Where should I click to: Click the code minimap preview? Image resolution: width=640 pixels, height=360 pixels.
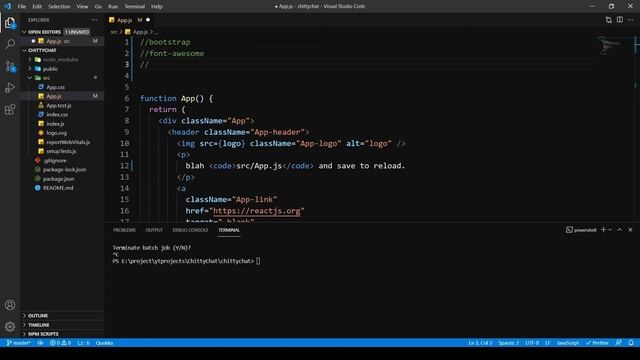(609, 45)
